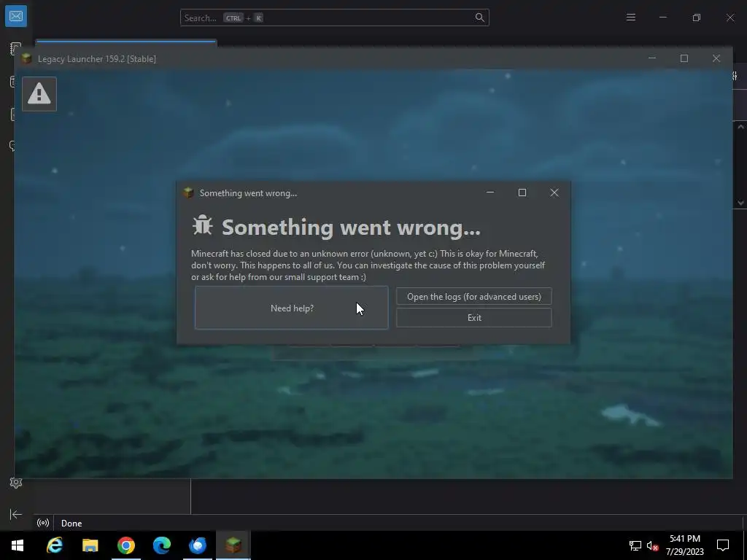Image resolution: width=747 pixels, height=560 pixels.
Task: Click the Search field in background app
Action: point(334,17)
